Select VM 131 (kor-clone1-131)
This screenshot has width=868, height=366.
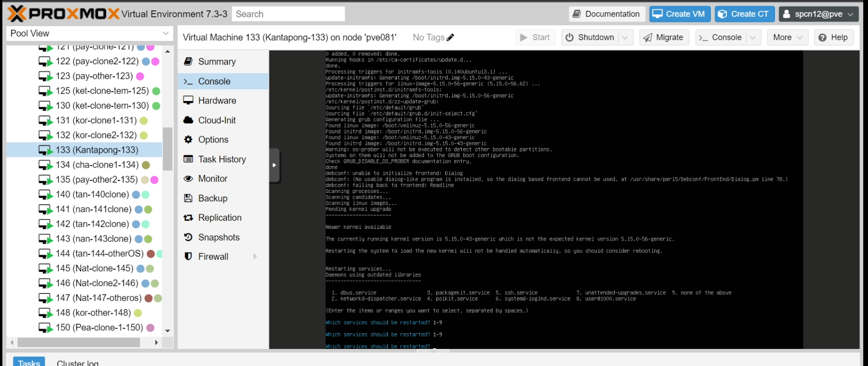pos(84,121)
